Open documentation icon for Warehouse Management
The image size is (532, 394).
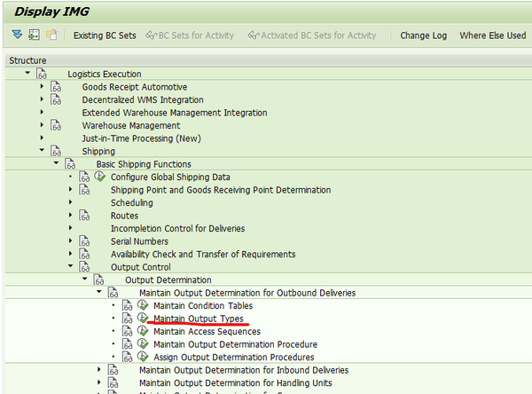click(x=57, y=126)
